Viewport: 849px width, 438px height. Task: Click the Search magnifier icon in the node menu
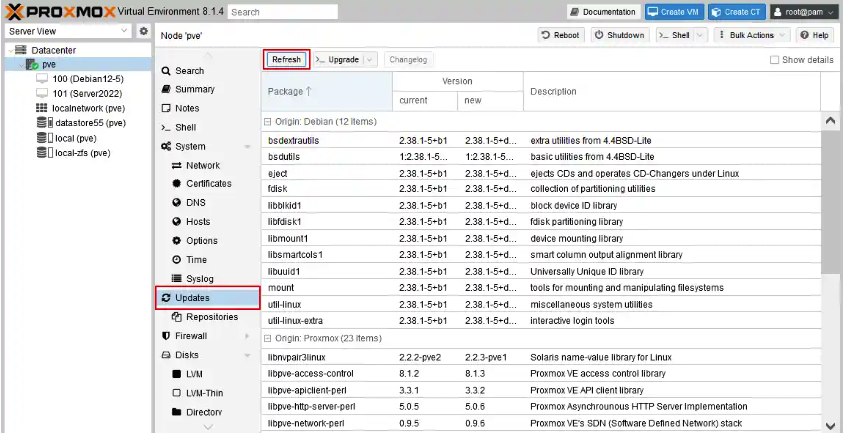coord(166,71)
